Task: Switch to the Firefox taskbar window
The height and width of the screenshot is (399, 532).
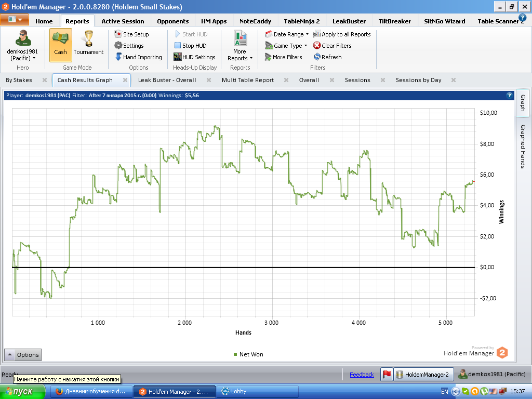Action: pos(91,391)
